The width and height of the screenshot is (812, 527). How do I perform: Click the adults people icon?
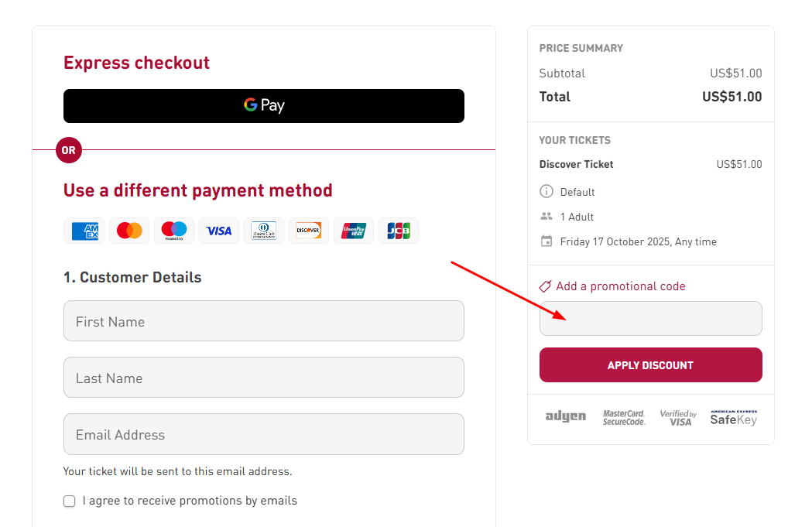[x=546, y=217]
